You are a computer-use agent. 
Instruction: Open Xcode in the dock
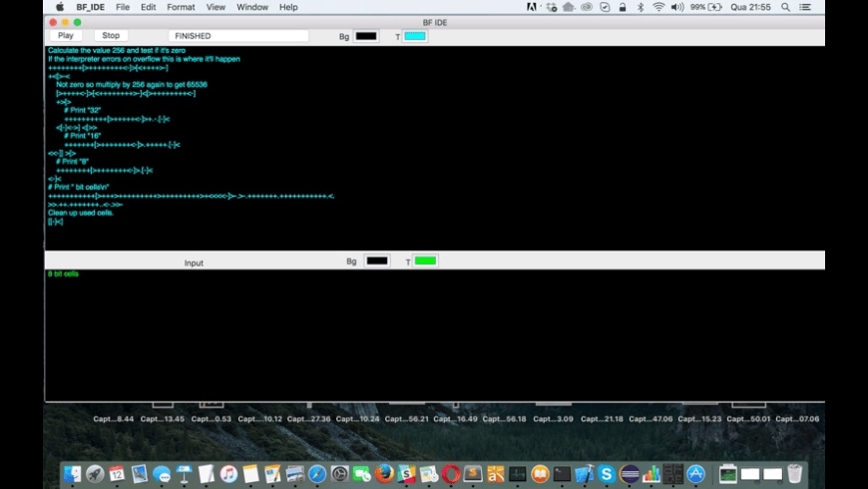point(584,474)
